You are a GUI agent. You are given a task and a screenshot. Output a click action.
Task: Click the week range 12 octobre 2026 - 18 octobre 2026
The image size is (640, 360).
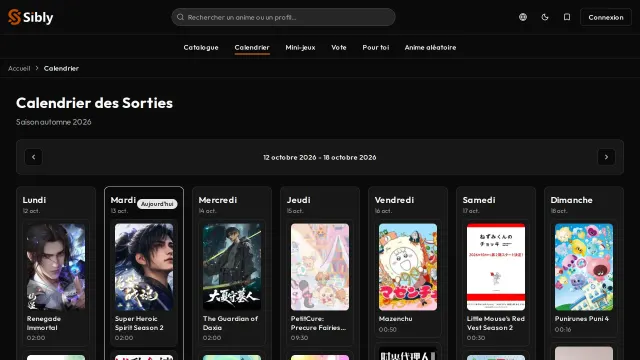320,157
